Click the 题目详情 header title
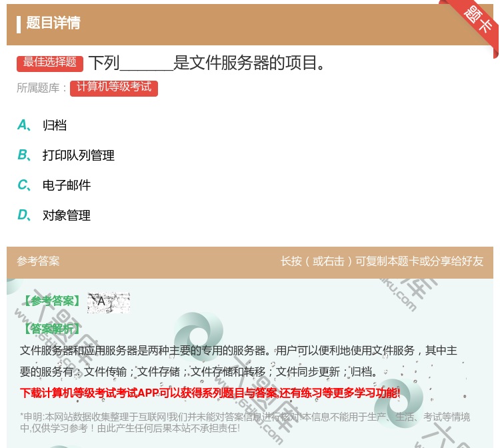Screen dimensions: 500x448 pos(53,23)
